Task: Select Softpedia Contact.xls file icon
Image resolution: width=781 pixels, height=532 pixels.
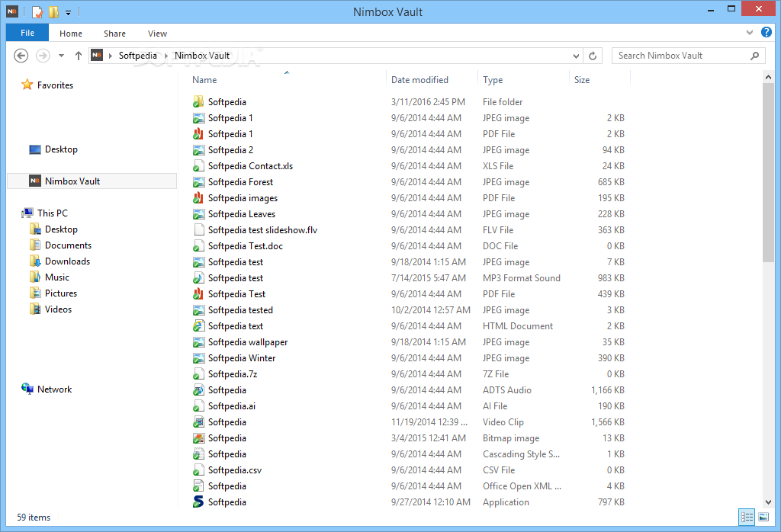Action: pos(198,165)
